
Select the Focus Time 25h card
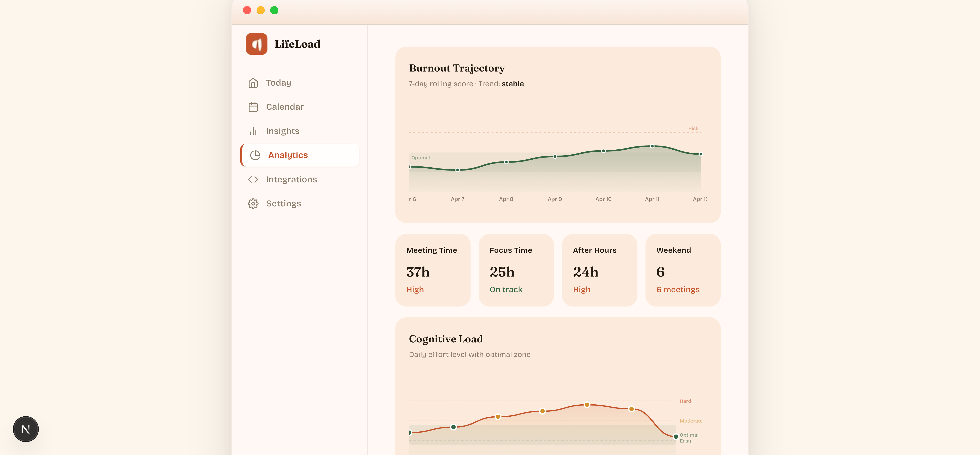pos(516,270)
